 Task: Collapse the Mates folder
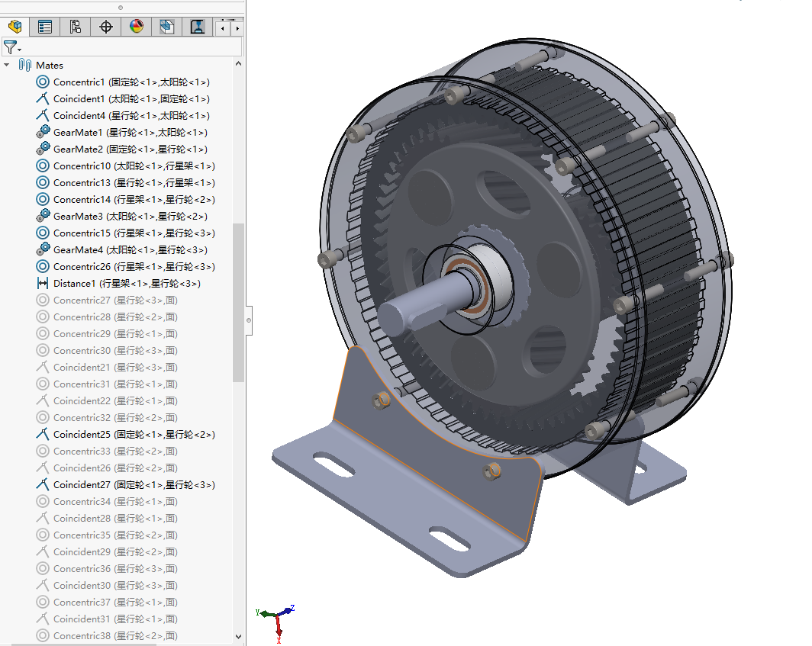click(7, 66)
